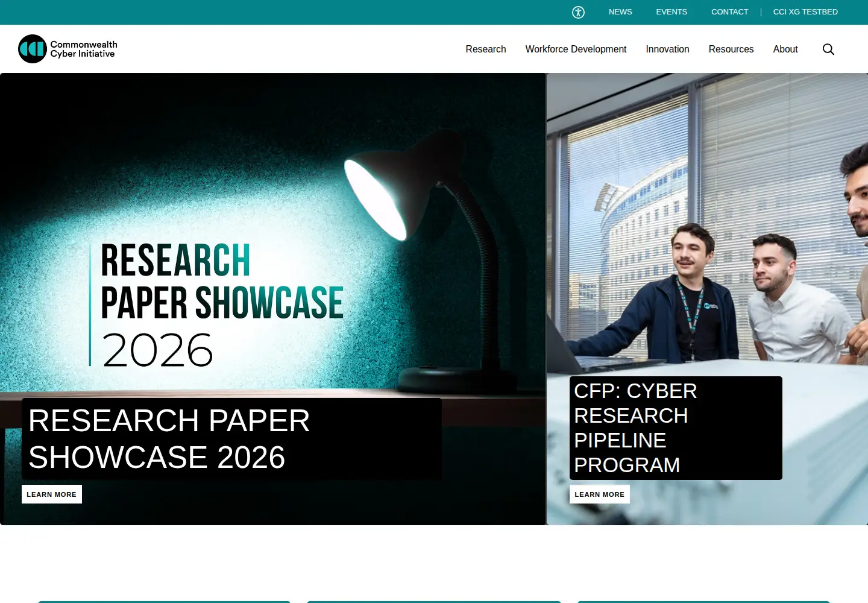Open the NEWS link in top bar
This screenshot has height=603, width=868.
tap(620, 12)
